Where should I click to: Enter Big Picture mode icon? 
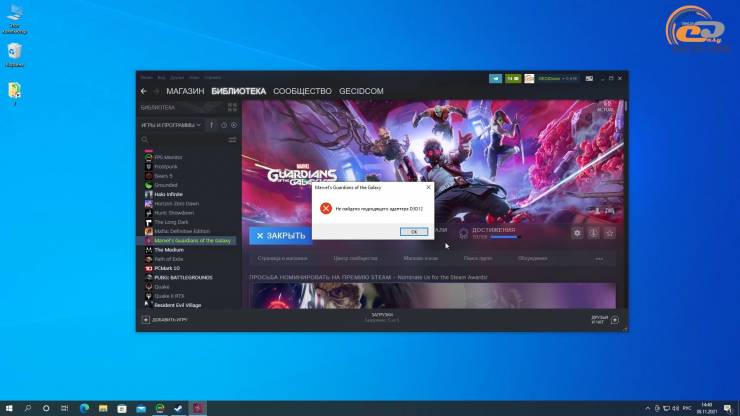point(589,78)
